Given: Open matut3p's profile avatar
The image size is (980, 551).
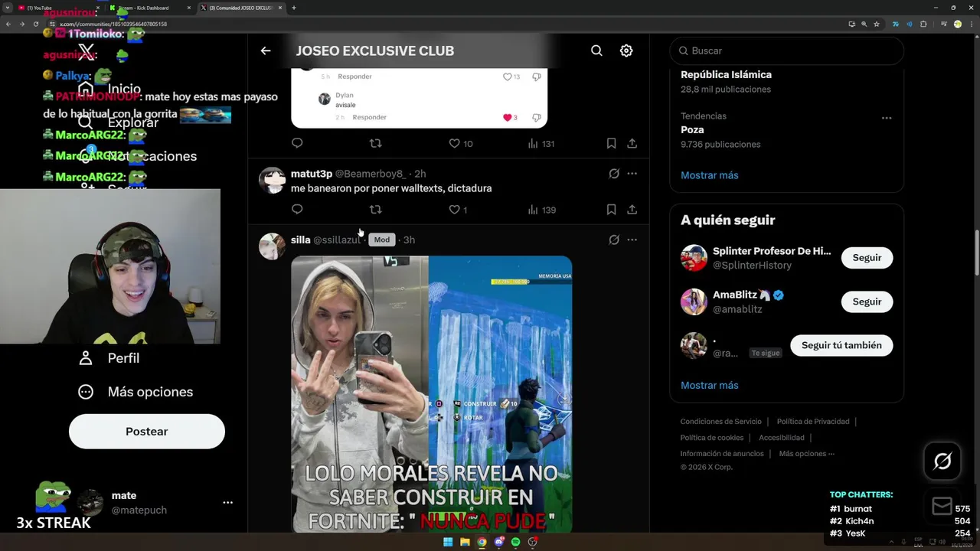Looking at the screenshot, I should pos(272,181).
